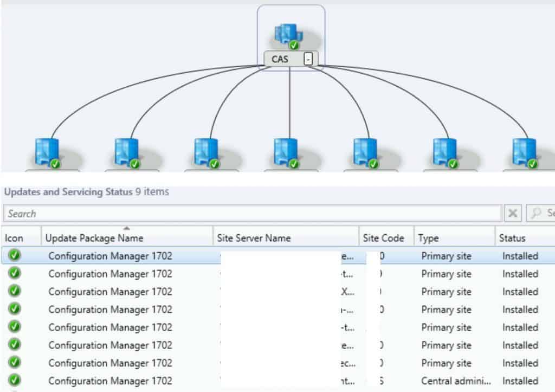Select Configuration Manager 1702 in highlighted row
Viewport: 555px width, 392px height.
[x=111, y=256]
